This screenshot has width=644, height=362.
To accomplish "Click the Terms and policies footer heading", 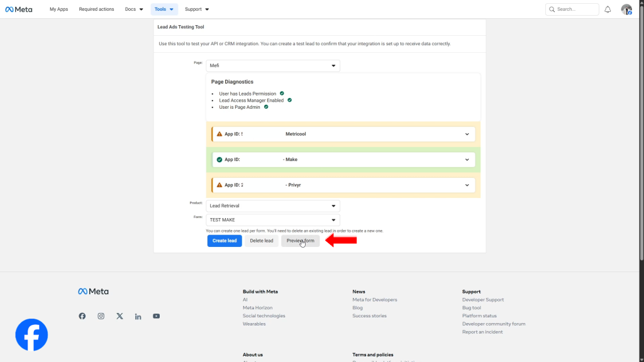I will coord(372,354).
